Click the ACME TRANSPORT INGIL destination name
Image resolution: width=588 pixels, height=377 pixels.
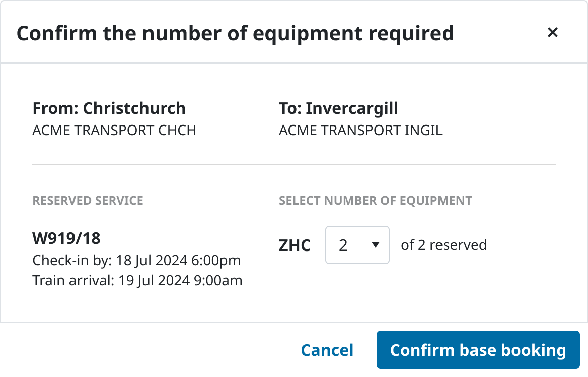360,131
